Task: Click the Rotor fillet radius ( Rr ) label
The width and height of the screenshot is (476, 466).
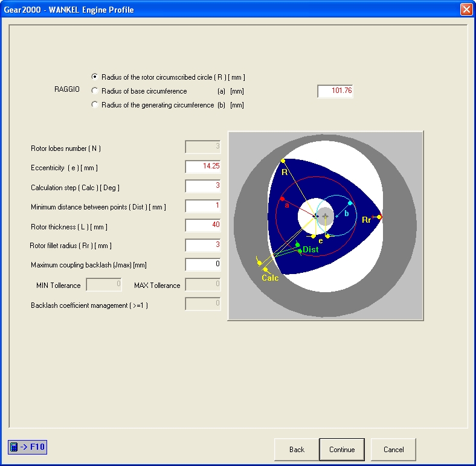Action: pyautogui.click(x=71, y=246)
